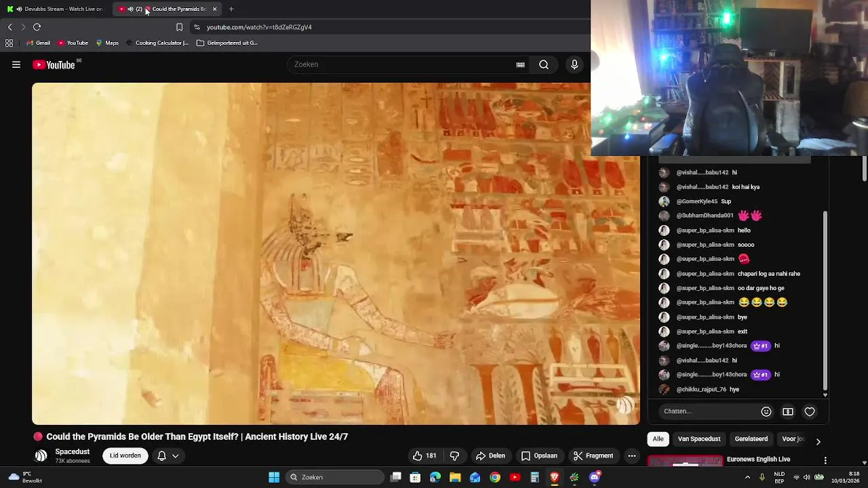Open Microsoft Store from the taskbar

point(415,477)
